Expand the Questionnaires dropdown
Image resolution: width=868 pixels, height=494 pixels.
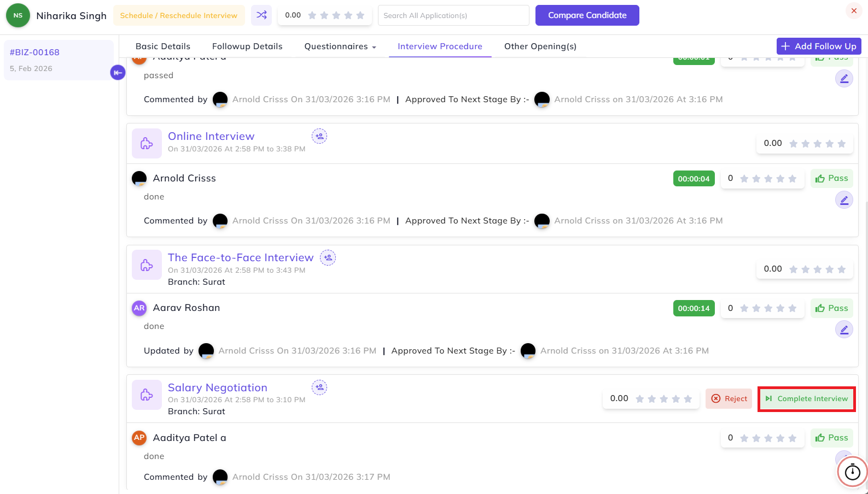point(340,46)
